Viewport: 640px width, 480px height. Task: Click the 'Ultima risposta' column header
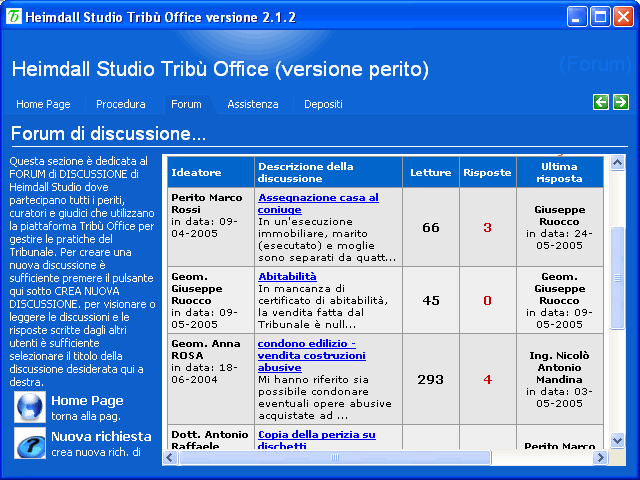[560, 173]
